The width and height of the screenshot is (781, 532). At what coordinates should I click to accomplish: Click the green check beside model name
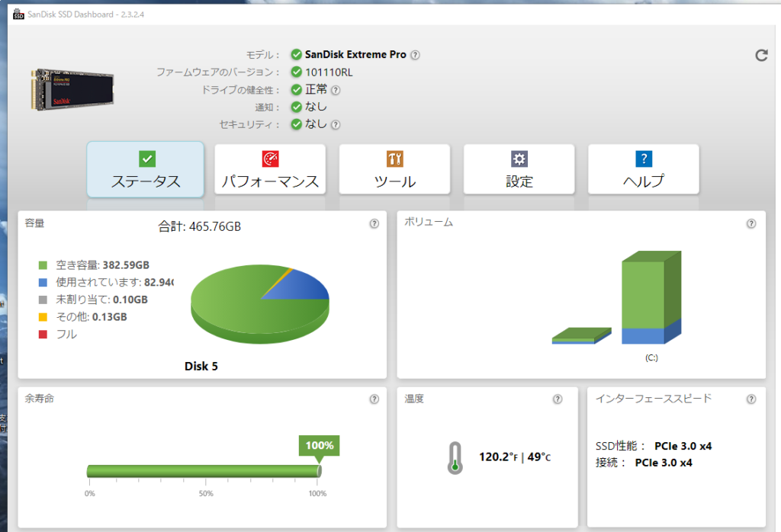[297, 54]
